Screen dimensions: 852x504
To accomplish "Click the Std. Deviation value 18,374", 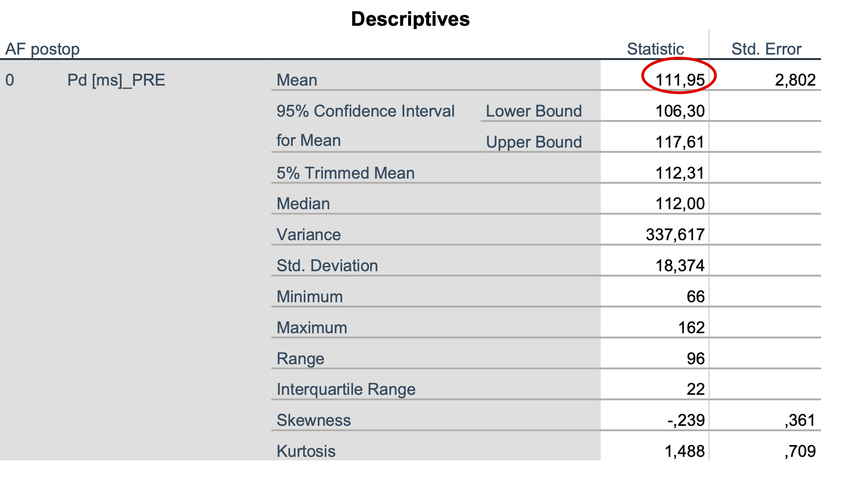I will [680, 266].
